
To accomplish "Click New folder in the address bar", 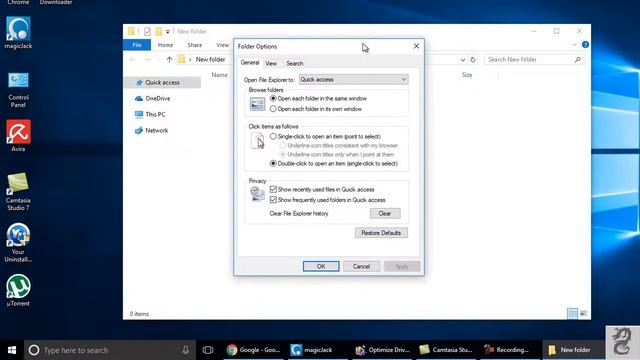I will (x=210, y=60).
